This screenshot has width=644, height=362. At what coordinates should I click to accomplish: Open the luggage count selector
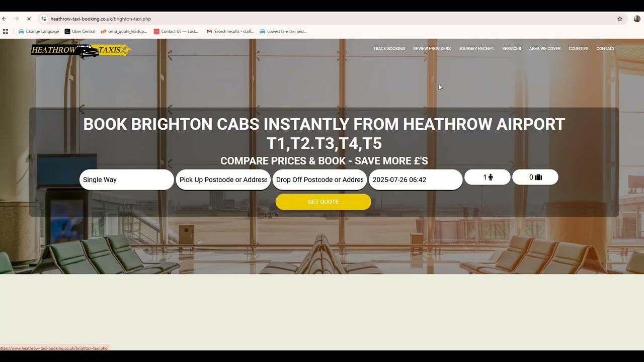pyautogui.click(x=535, y=177)
